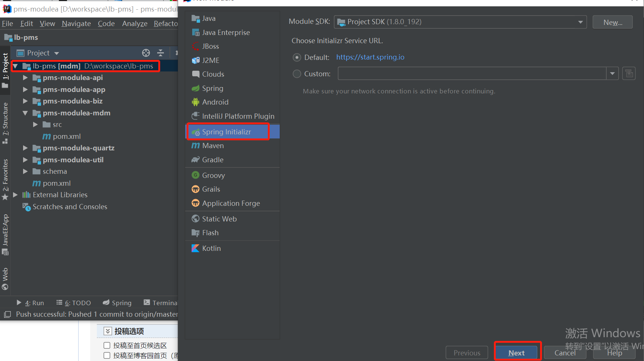Select Custom Initializr URL radio button
Screen dimensions: 644x361
pyautogui.click(x=297, y=74)
